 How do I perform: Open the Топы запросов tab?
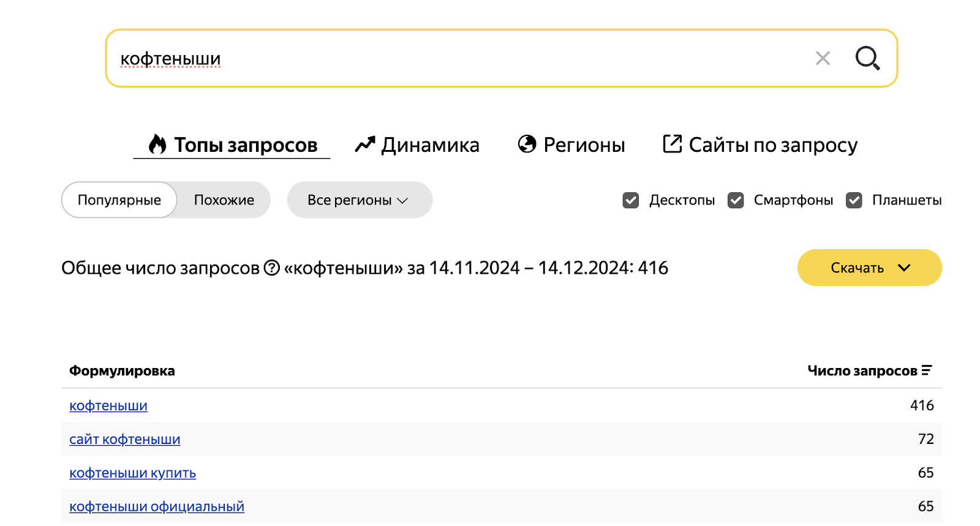[x=232, y=145]
